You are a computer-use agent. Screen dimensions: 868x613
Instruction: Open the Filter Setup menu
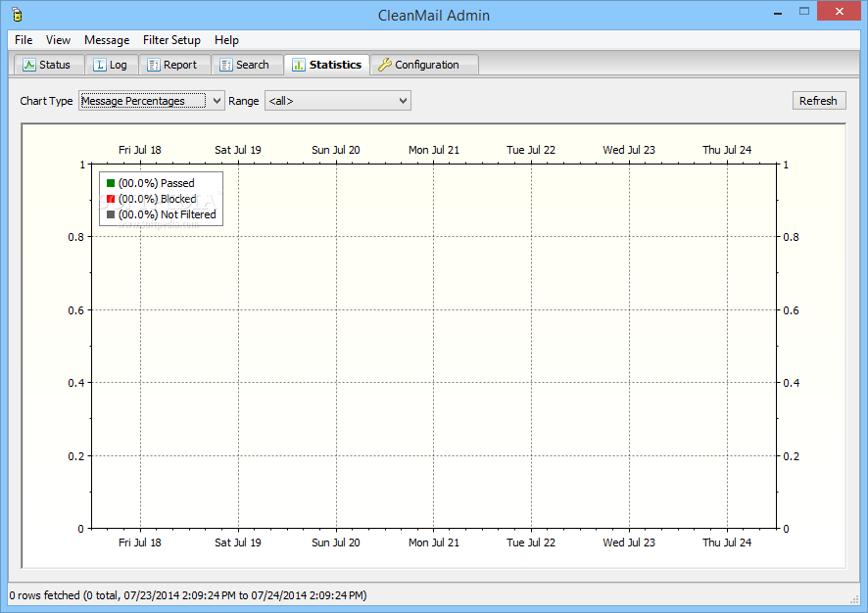click(x=171, y=40)
